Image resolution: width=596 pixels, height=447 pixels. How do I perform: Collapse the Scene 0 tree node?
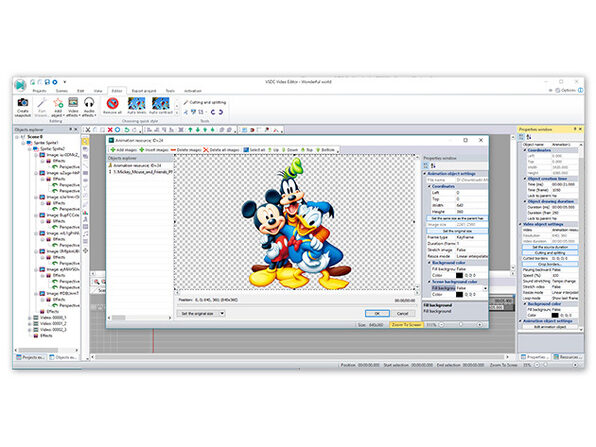pyautogui.click(x=17, y=136)
